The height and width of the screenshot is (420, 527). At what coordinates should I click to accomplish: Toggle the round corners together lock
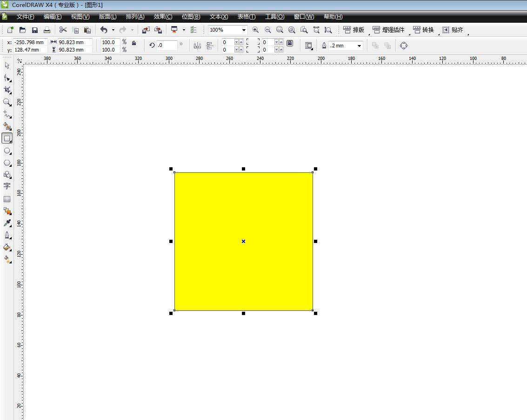290,43
